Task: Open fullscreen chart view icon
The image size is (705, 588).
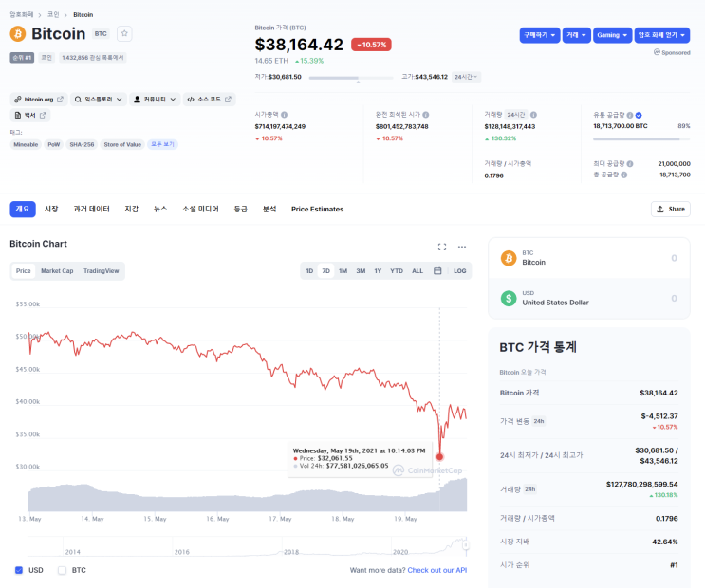Action: 442,247
